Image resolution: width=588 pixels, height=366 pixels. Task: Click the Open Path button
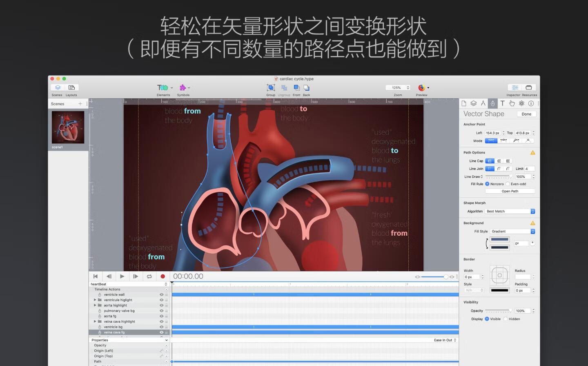pyautogui.click(x=510, y=191)
